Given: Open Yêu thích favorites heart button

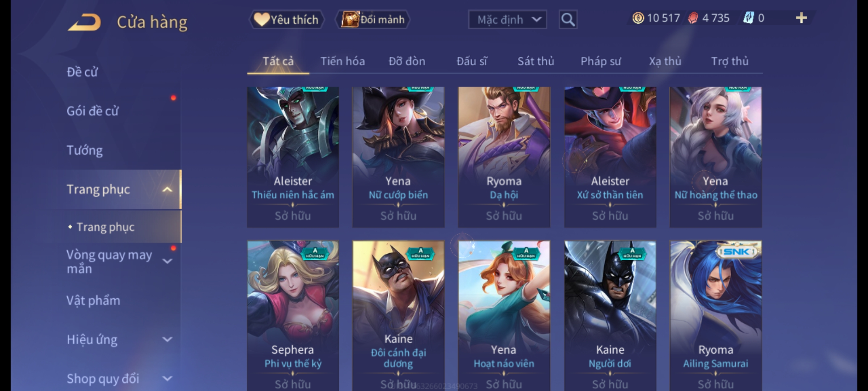Looking at the screenshot, I should click(286, 20).
